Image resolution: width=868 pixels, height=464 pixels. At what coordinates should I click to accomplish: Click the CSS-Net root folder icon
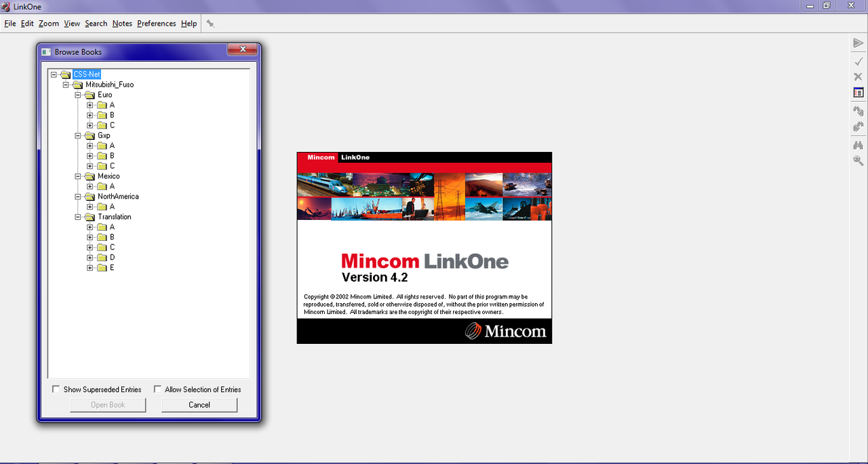66,75
